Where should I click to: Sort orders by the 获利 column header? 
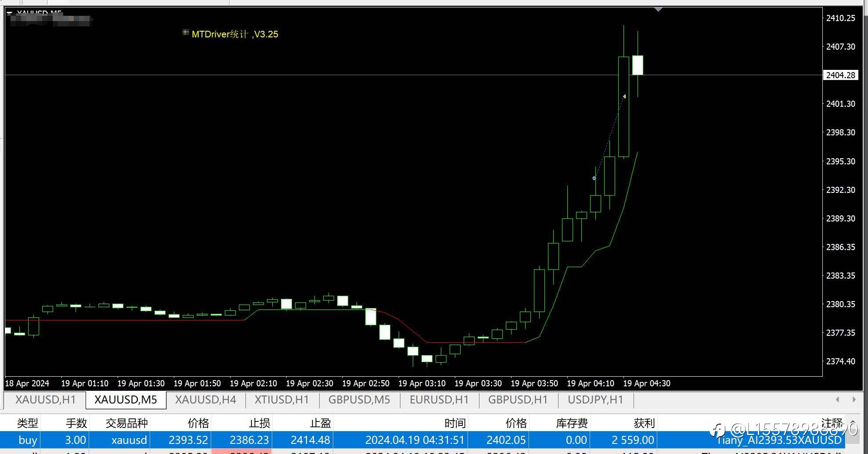pos(644,423)
